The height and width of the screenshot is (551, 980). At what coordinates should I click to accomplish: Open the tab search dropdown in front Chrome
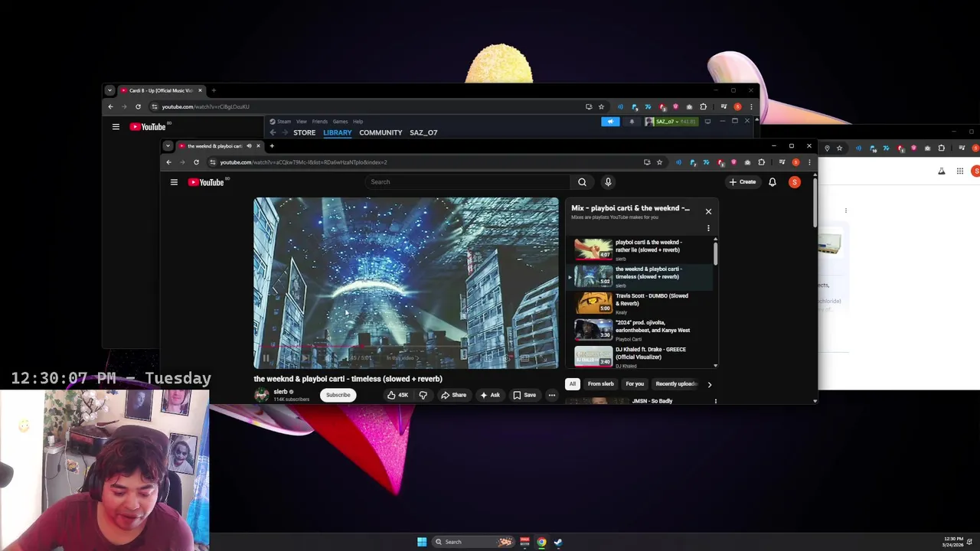point(168,145)
